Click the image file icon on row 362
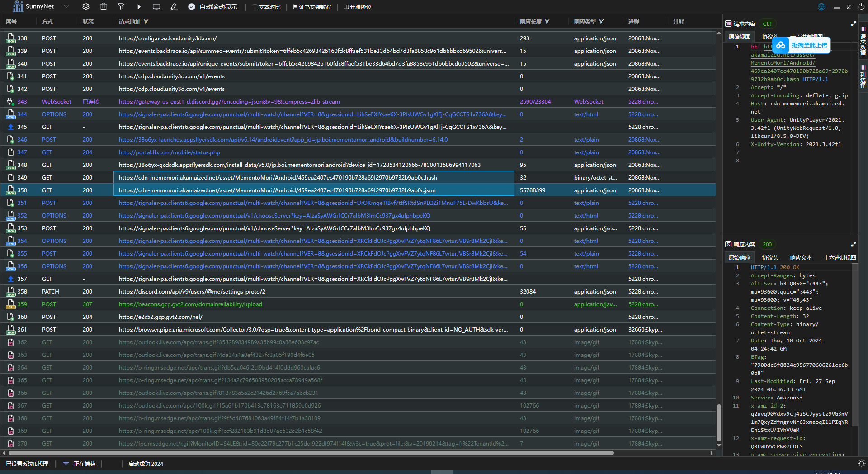 pos(10,342)
